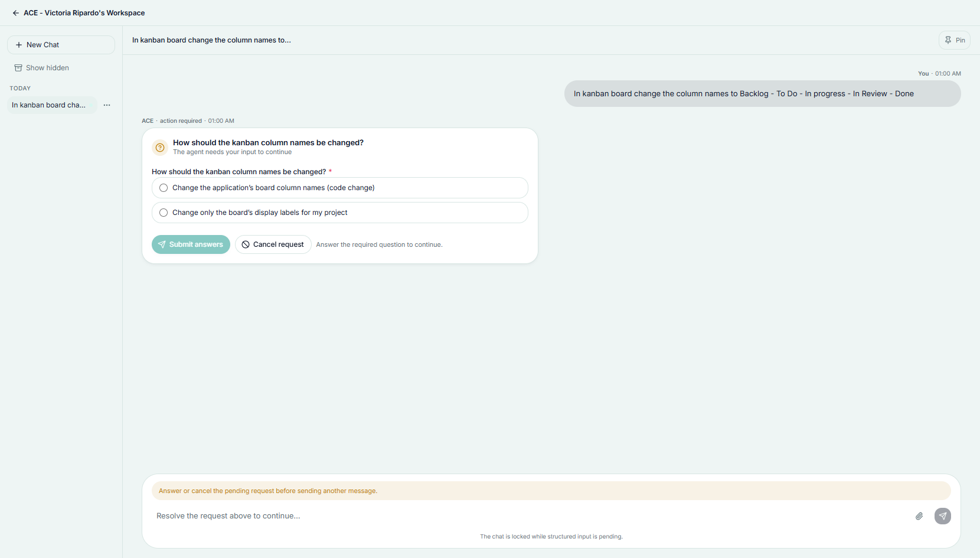
Task: Click the TODAY section label
Action: coord(20,89)
